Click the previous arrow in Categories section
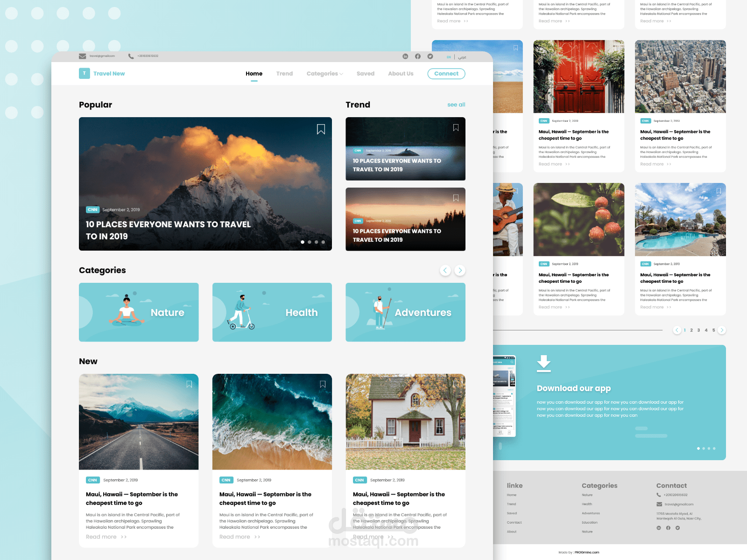Screen dimensions: 747x560 445,270
